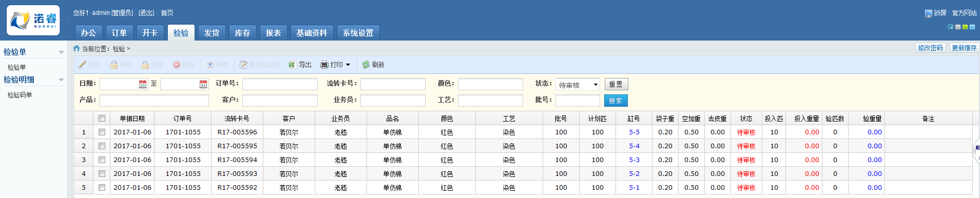Click the blue 搜索 search button
980x198 pixels.
click(616, 101)
